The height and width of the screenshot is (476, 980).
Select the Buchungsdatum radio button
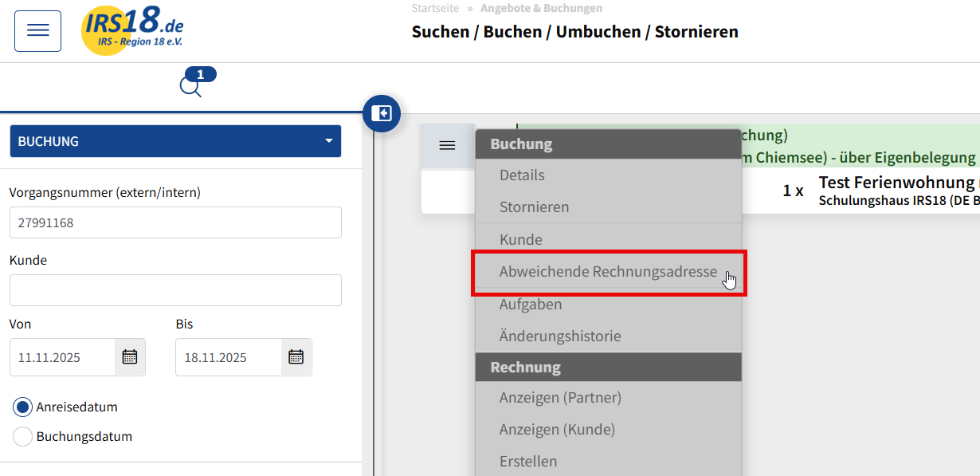23,436
